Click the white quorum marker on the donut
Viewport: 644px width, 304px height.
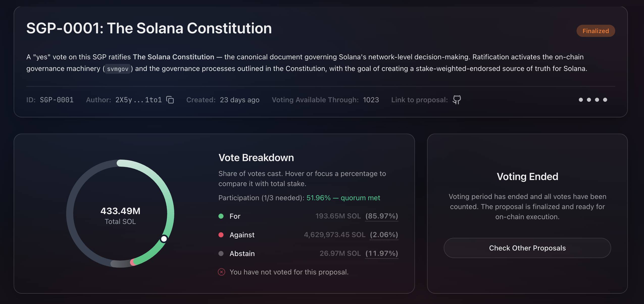click(x=164, y=239)
